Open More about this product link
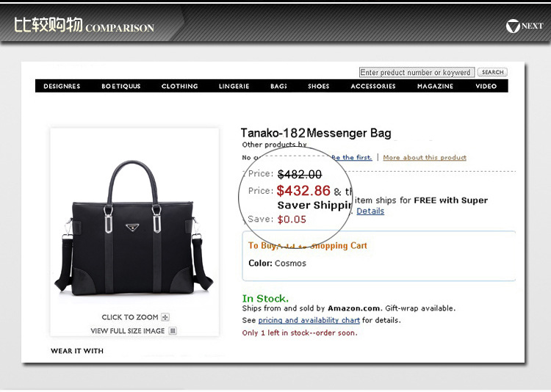Image resolution: width=551 pixels, height=392 pixels. (x=425, y=157)
